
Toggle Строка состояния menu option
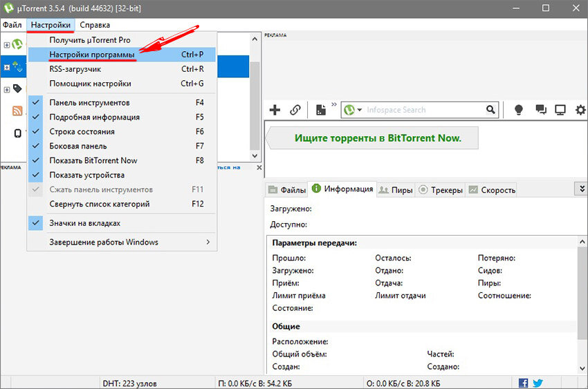pyautogui.click(x=122, y=132)
